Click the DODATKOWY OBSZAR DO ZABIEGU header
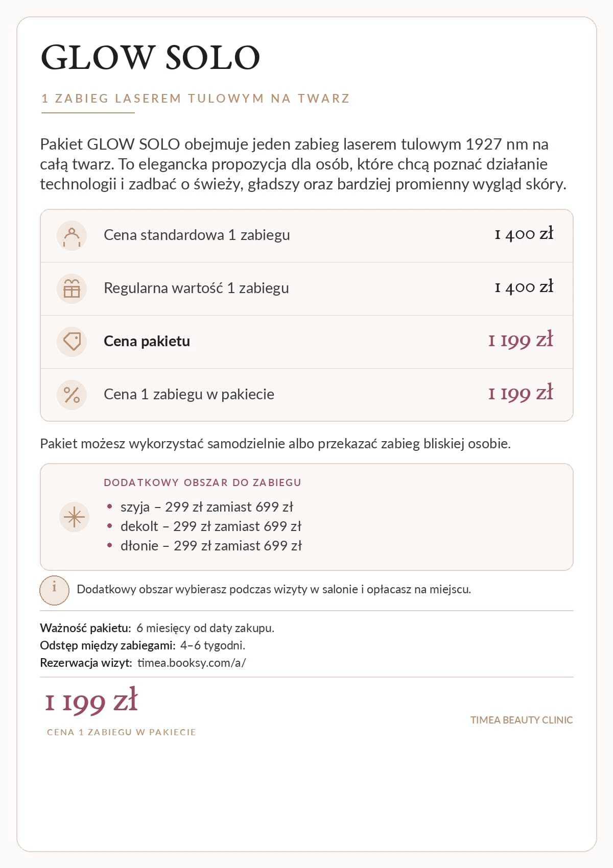 point(202,483)
